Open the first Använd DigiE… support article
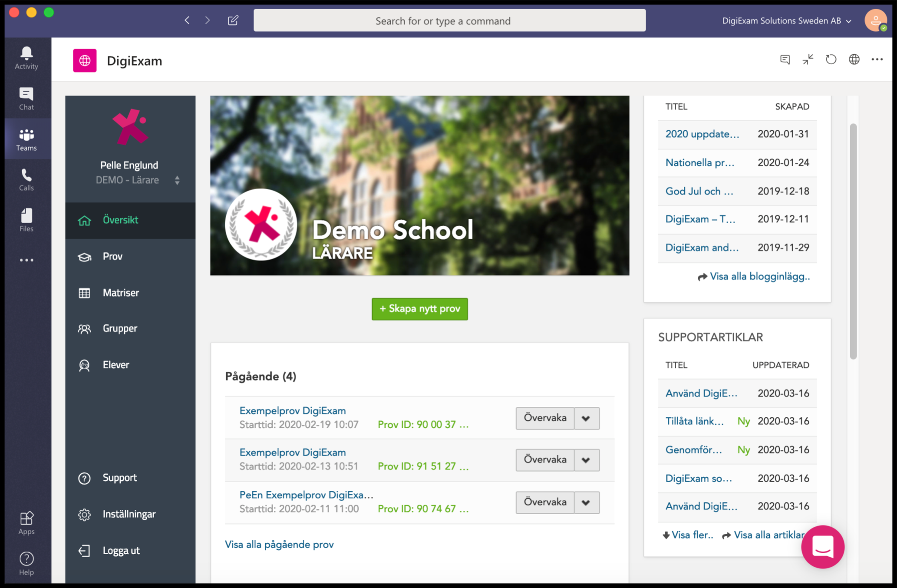Screen dimensions: 897x588 point(701,393)
